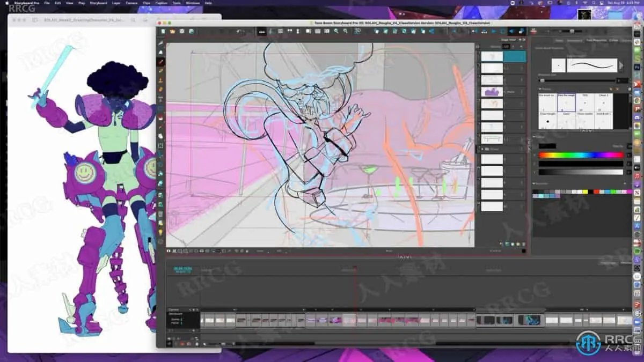Open the File menu
The image size is (644, 362).
click(x=47, y=3)
